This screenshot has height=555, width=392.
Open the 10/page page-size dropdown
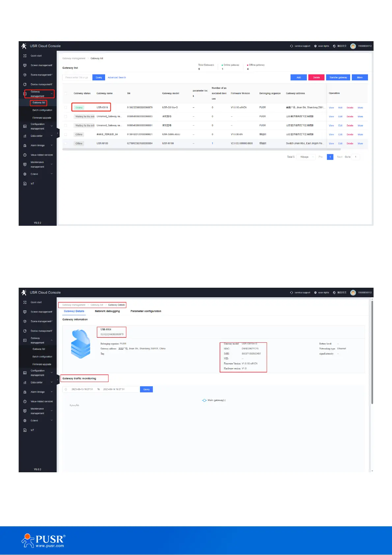click(306, 157)
